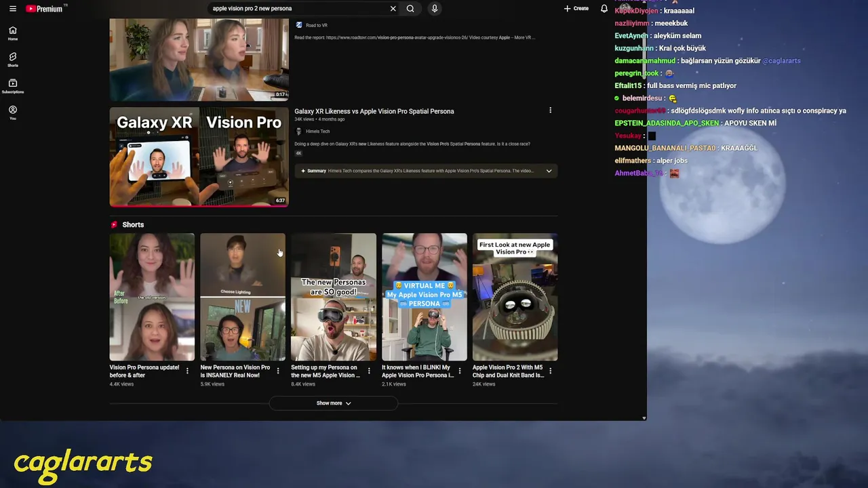Click chat username elifmathers

coord(633,161)
